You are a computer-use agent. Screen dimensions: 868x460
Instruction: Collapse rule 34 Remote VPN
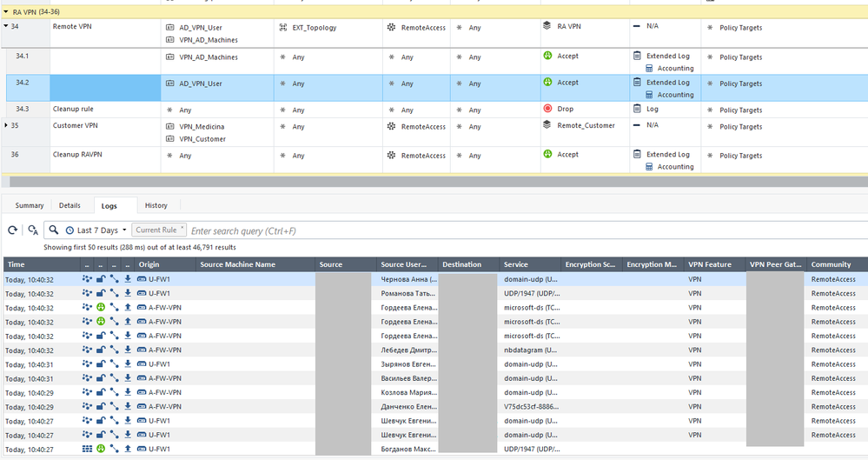(x=7, y=27)
